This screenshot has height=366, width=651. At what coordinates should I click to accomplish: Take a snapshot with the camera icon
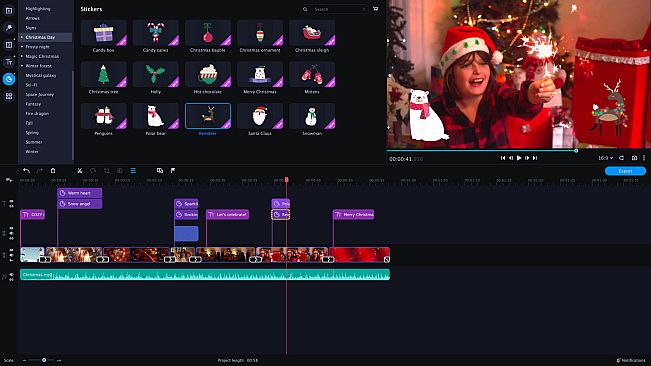click(634, 158)
